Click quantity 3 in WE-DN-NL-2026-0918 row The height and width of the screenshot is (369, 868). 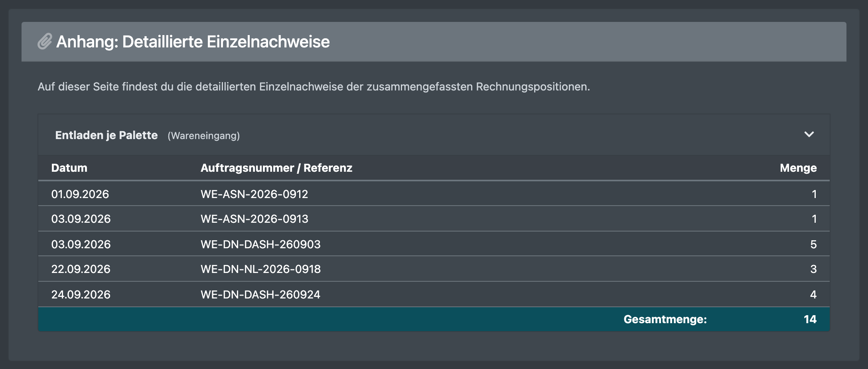[813, 269]
